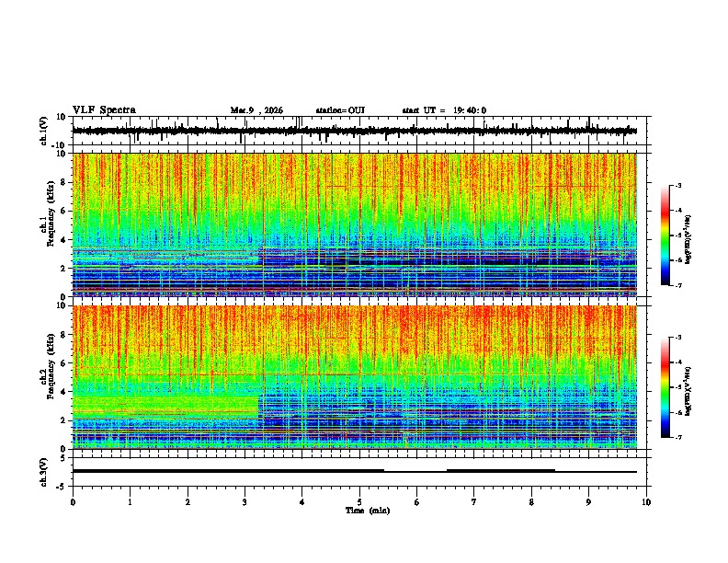
Task: Click the "ch.3(V)" axis label
Action: click(44, 473)
